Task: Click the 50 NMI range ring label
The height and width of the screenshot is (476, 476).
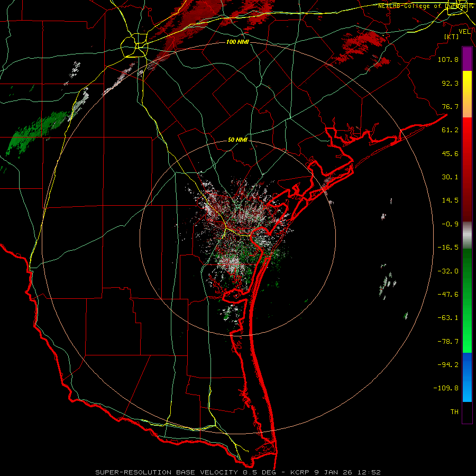Action: click(237, 140)
